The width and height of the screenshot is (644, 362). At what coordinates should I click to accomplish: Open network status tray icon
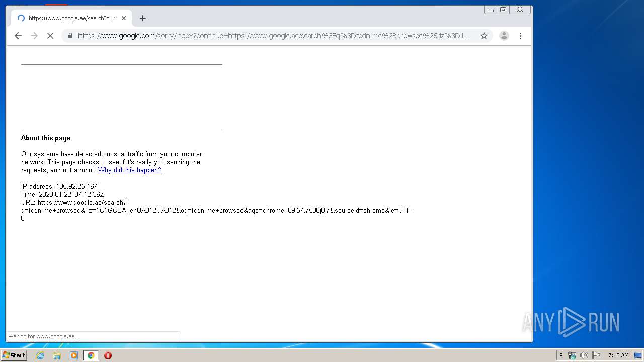click(572, 355)
